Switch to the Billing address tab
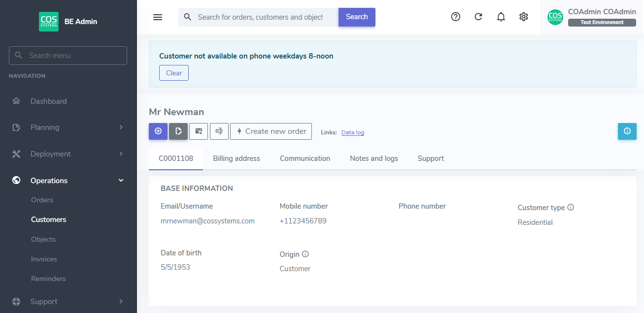 click(x=237, y=158)
